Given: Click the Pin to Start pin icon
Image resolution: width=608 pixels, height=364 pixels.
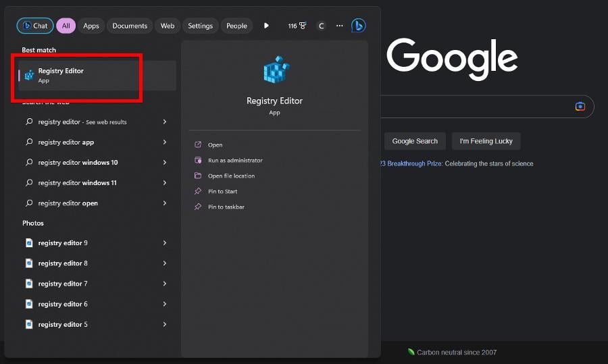Looking at the screenshot, I should (198, 191).
